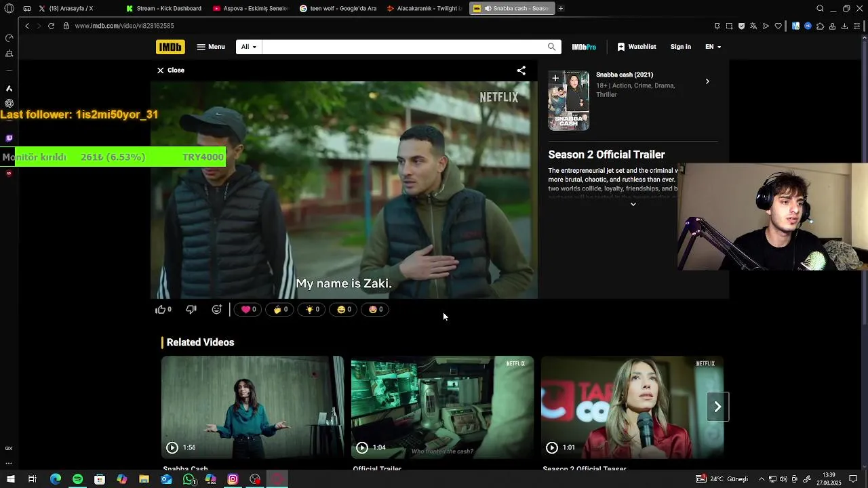The image size is (868, 488).
Task: Click the pinboard pin icon
Action: point(717,26)
